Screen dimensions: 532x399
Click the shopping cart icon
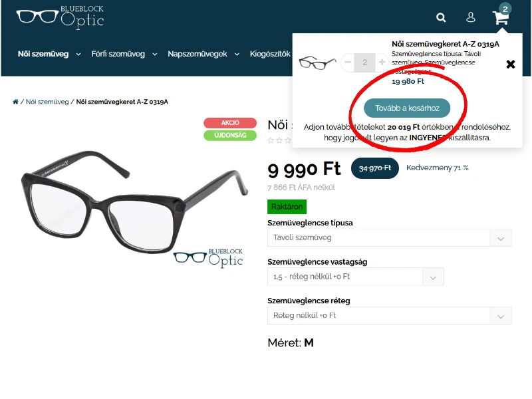pos(501,17)
